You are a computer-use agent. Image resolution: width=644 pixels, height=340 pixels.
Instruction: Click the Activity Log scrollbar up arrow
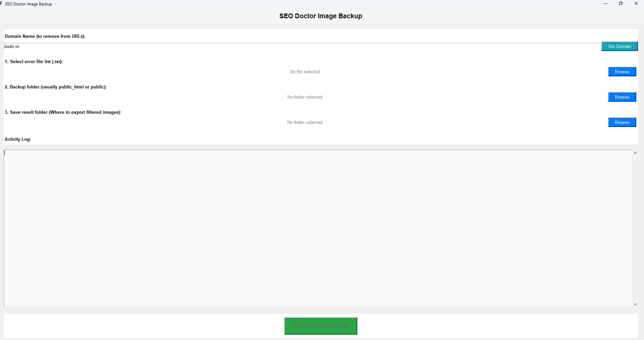636,152
